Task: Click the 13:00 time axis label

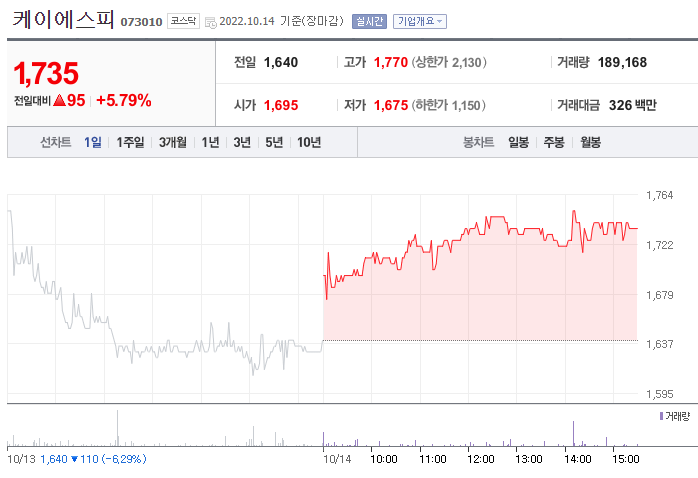Action: pos(529,459)
